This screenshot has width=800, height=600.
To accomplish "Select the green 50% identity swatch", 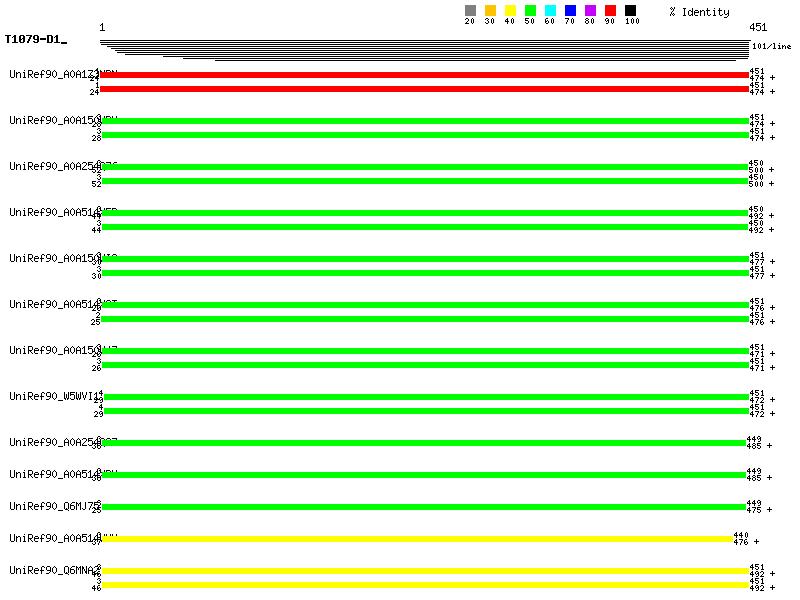I will point(530,11).
